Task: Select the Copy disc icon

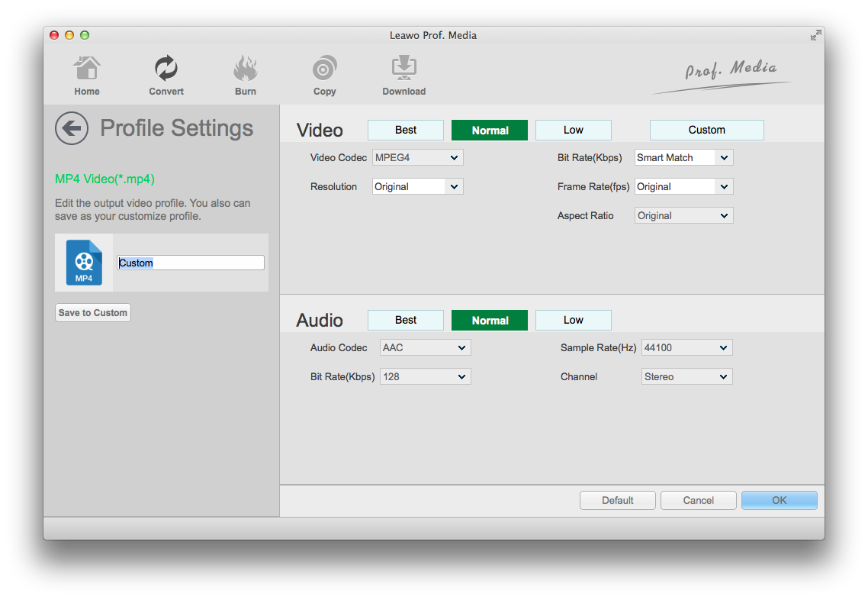Action: click(324, 69)
